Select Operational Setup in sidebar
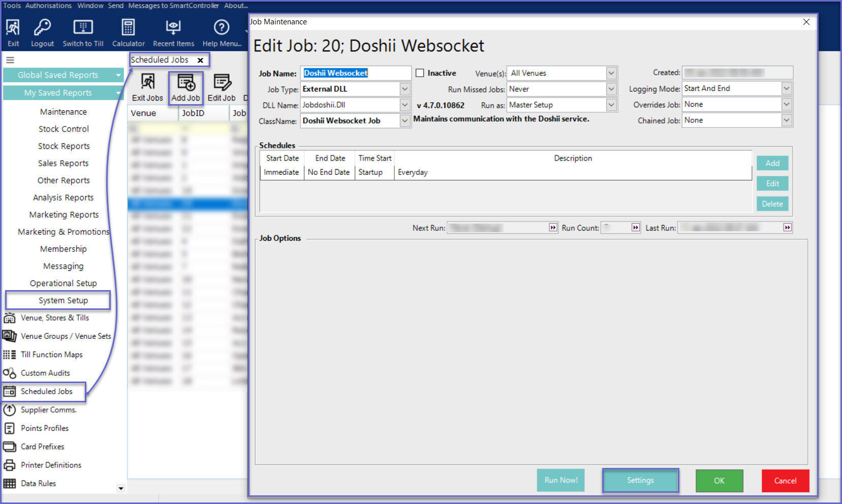This screenshot has height=504, width=842. [x=63, y=283]
